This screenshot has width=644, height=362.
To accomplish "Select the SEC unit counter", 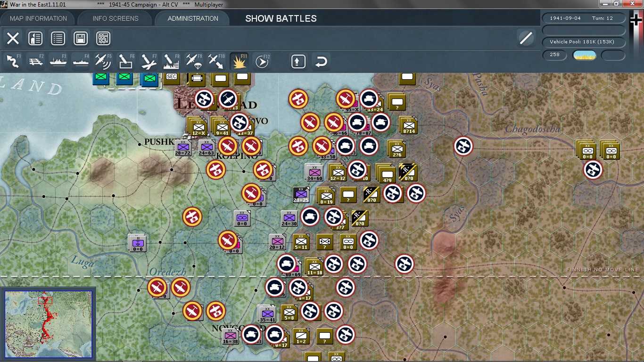I will click(x=172, y=78).
